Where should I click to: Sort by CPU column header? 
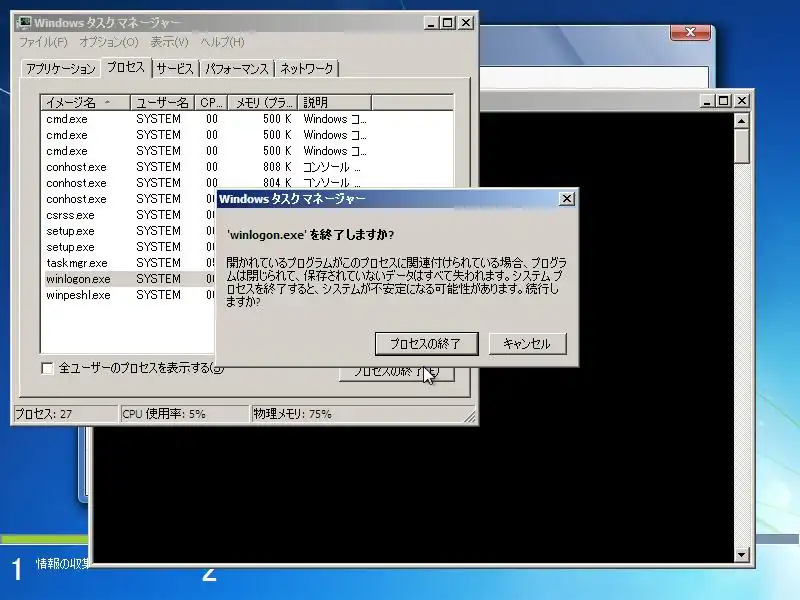pyautogui.click(x=211, y=103)
